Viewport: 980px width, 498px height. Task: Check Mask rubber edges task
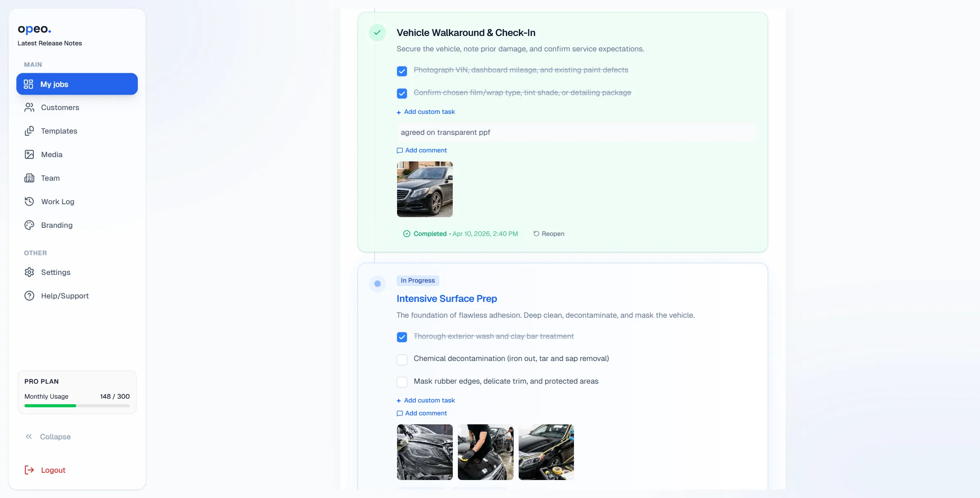(x=402, y=382)
